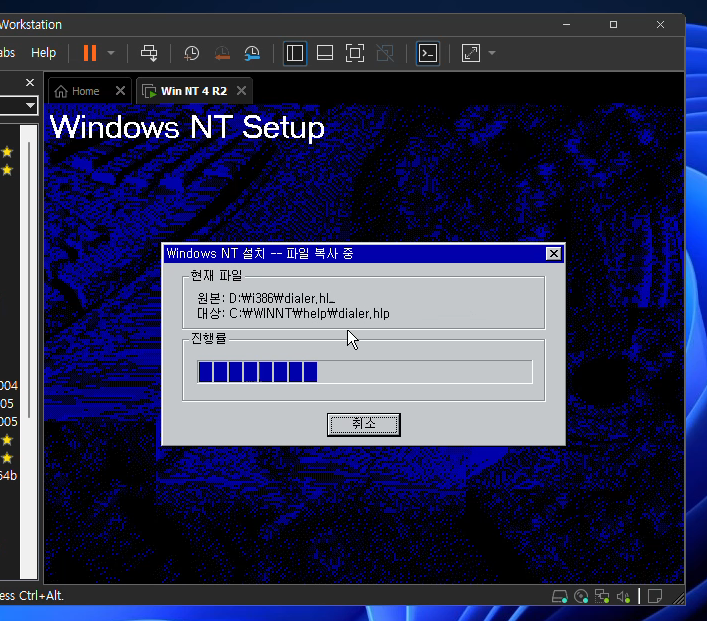The image size is (707, 621).
Task: Open the snapshot manager wrench icon
Action: [x=252, y=53]
